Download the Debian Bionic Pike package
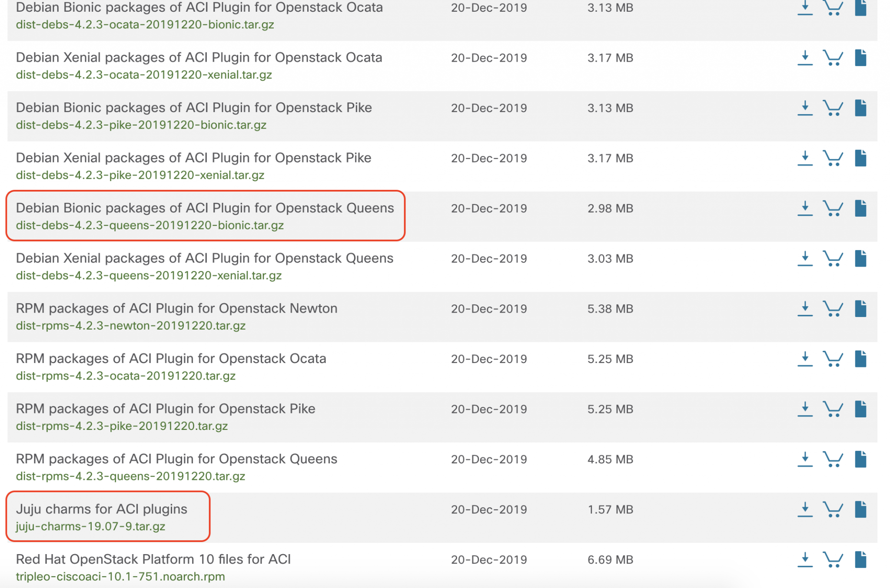 pyautogui.click(x=805, y=108)
